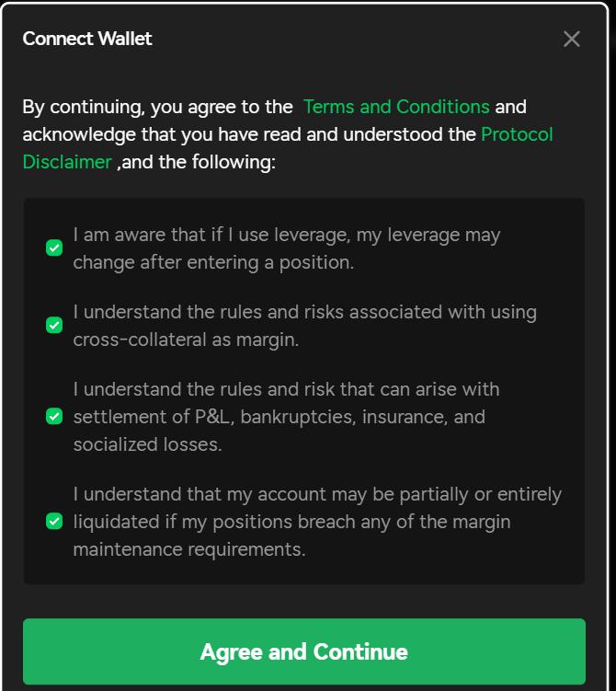Image resolution: width=616 pixels, height=691 pixels.
Task: Uncheck the leverage may change checkbox
Action: pos(54,248)
